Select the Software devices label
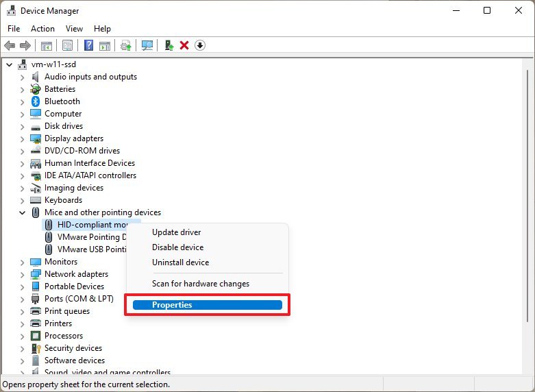 point(75,360)
